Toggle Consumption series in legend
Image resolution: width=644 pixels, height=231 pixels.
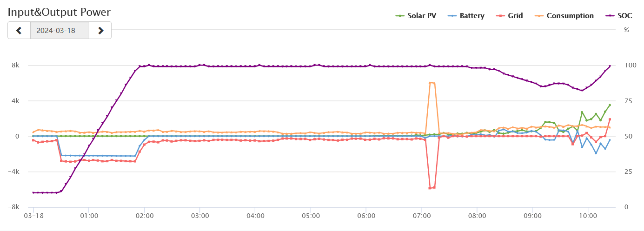(570, 16)
